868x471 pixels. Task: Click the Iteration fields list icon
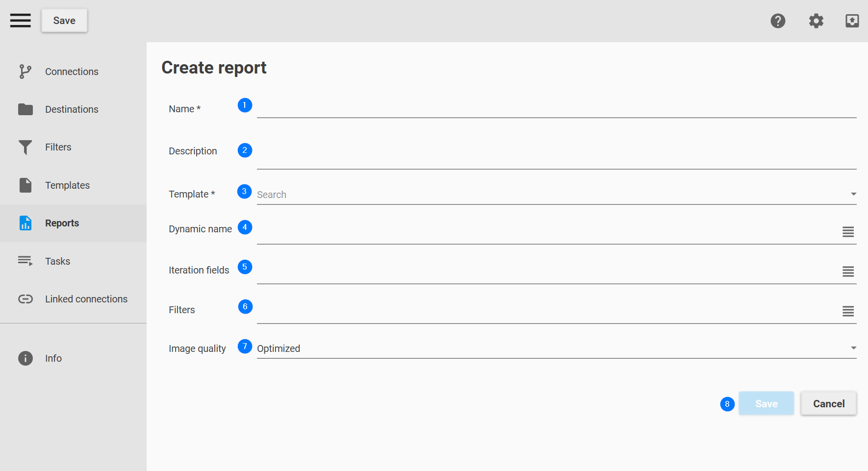[x=848, y=272]
